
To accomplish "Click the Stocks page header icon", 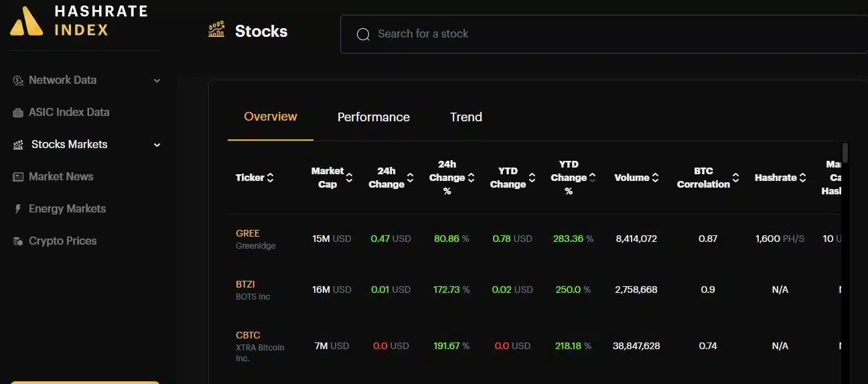I will (x=216, y=30).
